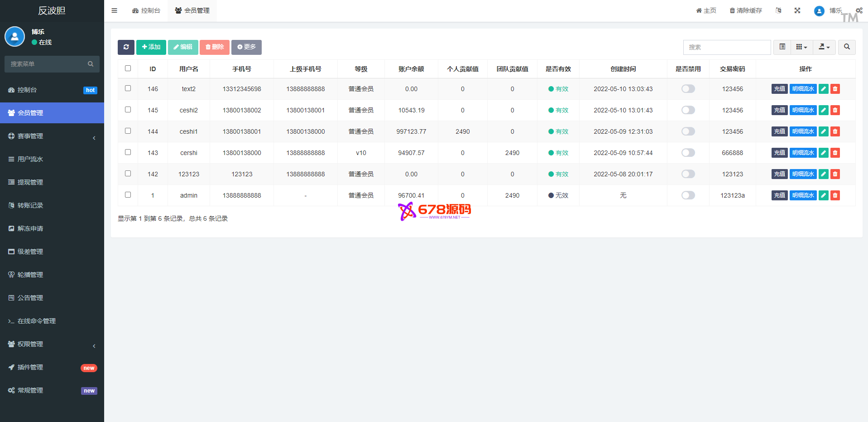Expand the 赛事管理 sidebar menu
The height and width of the screenshot is (422, 868).
pos(52,136)
